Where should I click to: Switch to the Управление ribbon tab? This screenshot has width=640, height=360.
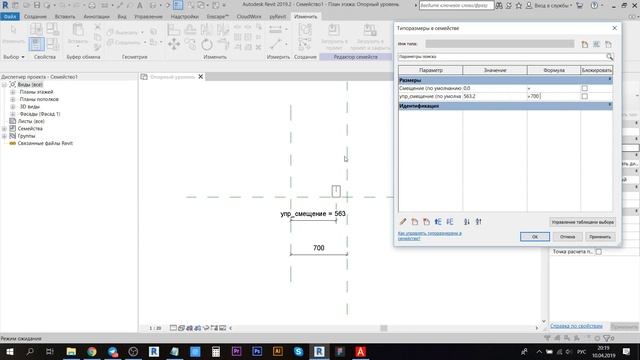coord(149,16)
